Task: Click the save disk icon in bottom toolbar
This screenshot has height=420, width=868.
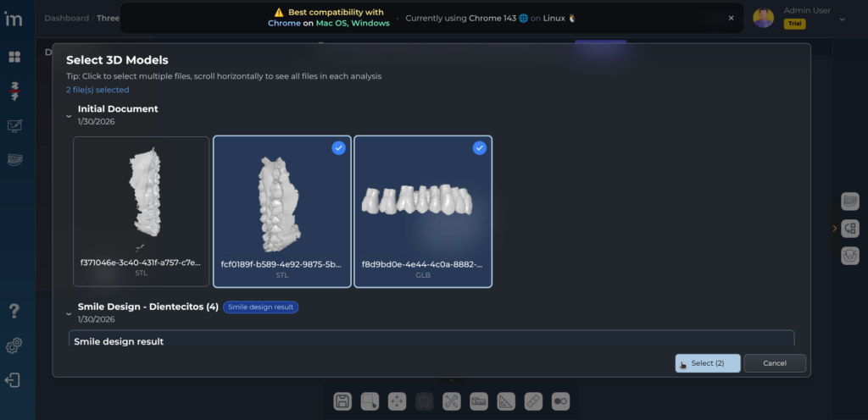Action: point(342,401)
